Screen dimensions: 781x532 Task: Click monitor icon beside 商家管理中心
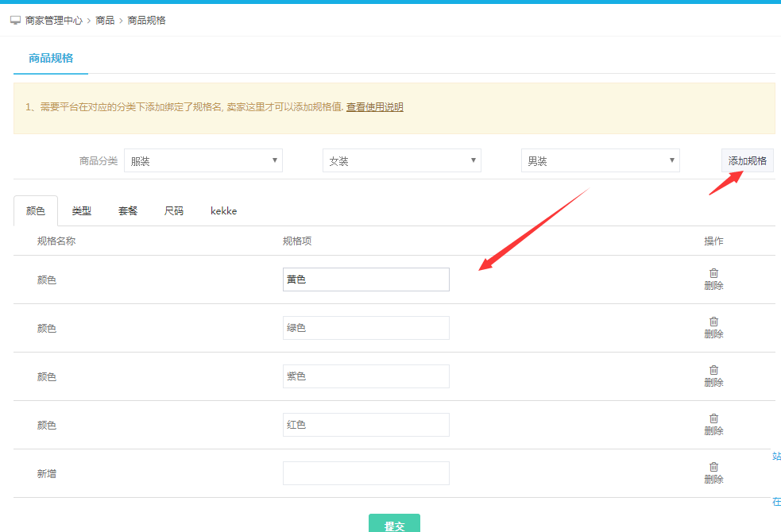pos(15,21)
